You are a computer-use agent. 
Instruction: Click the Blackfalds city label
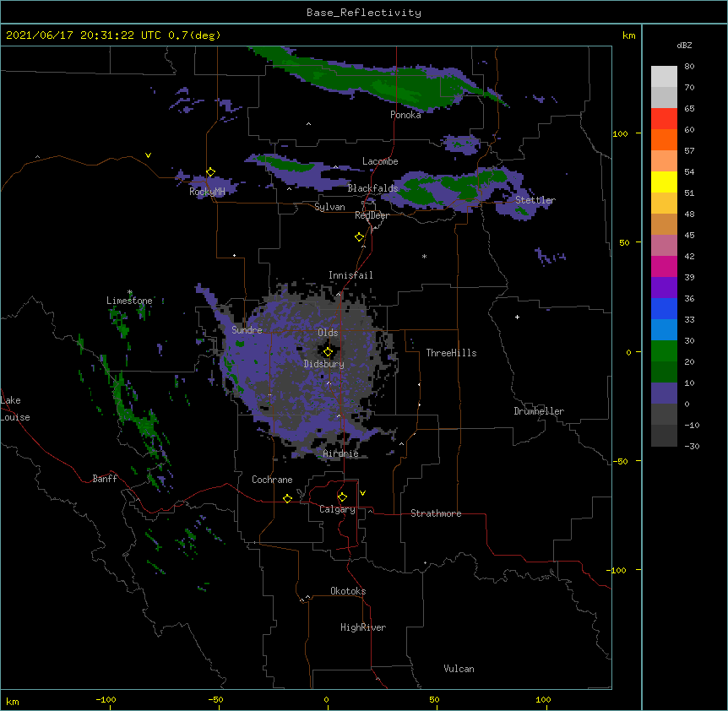click(x=372, y=188)
